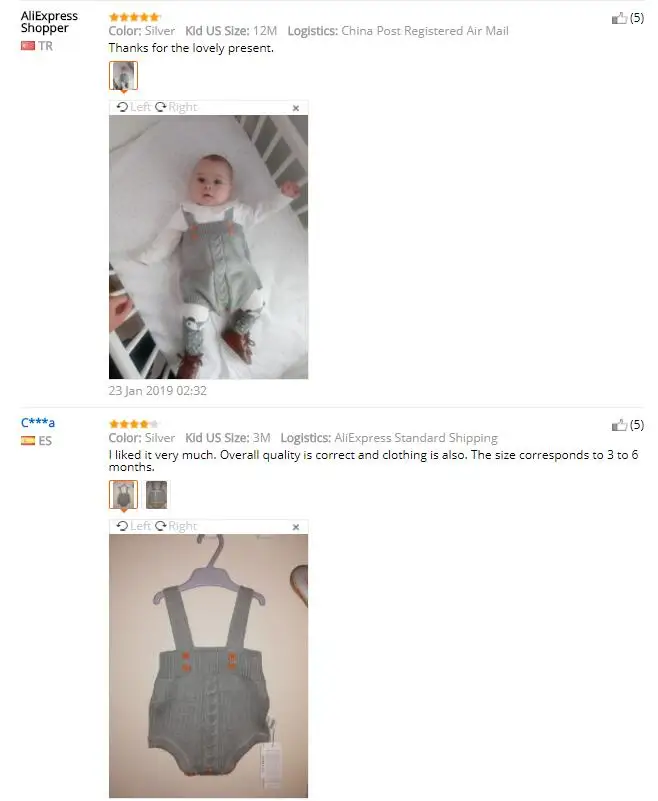The image size is (658, 801).
Task: Rotate first review photo left
Action: [133, 107]
